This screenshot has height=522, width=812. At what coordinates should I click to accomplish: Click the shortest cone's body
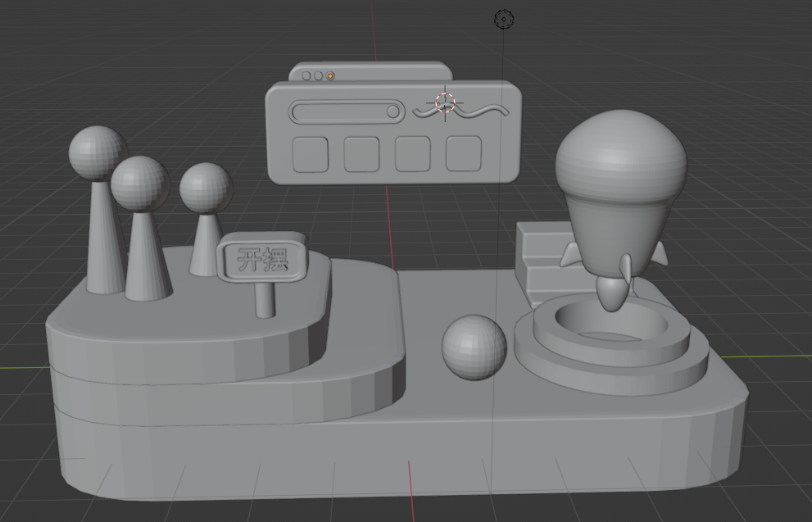pyautogui.click(x=206, y=244)
